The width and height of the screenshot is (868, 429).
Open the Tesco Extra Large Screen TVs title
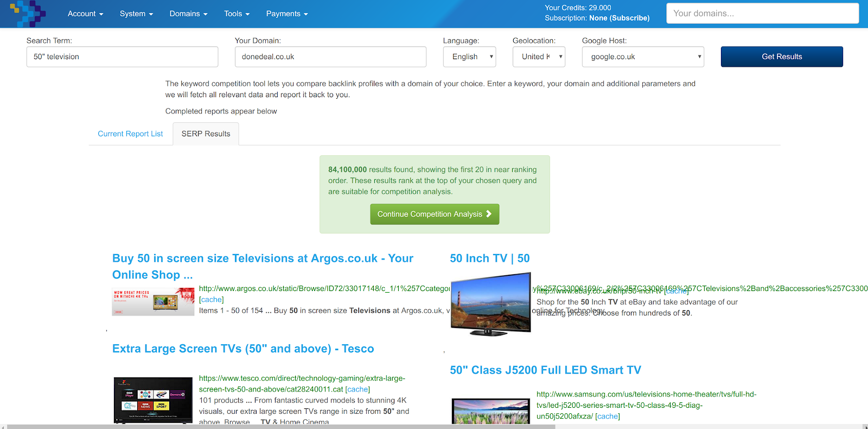click(x=243, y=349)
